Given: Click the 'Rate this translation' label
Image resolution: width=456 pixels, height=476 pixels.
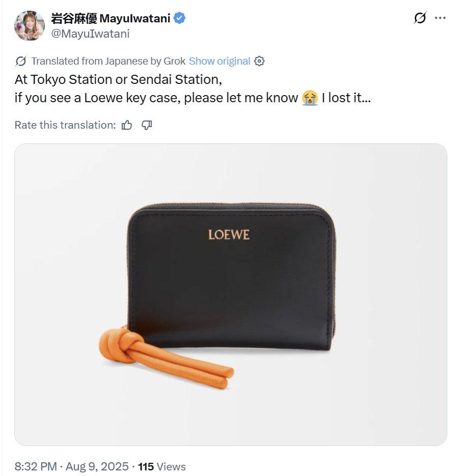Looking at the screenshot, I should pyautogui.click(x=65, y=125).
